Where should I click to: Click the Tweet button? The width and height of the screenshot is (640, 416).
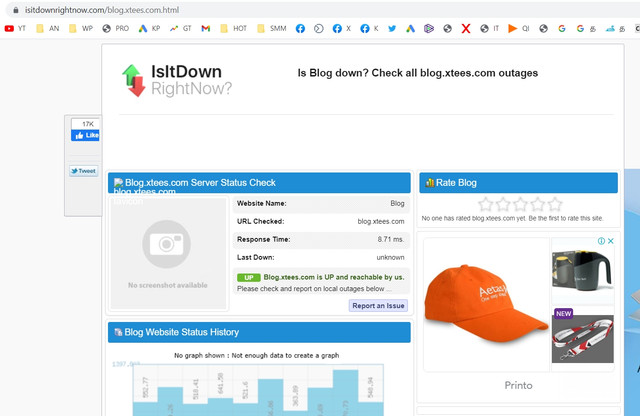pyautogui.click(x=84, y=171)
